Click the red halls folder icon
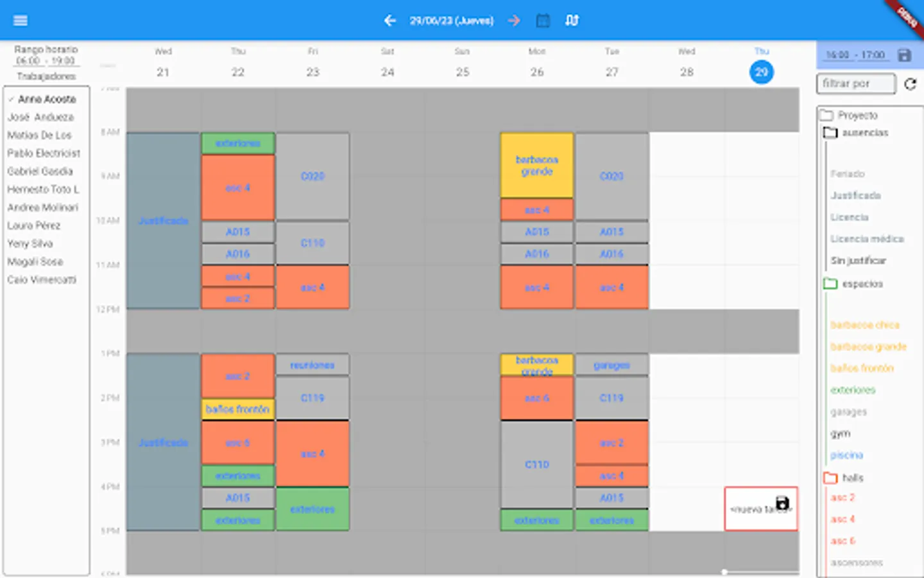This screenshot has height=578, width=924. [x=830, y=477]
